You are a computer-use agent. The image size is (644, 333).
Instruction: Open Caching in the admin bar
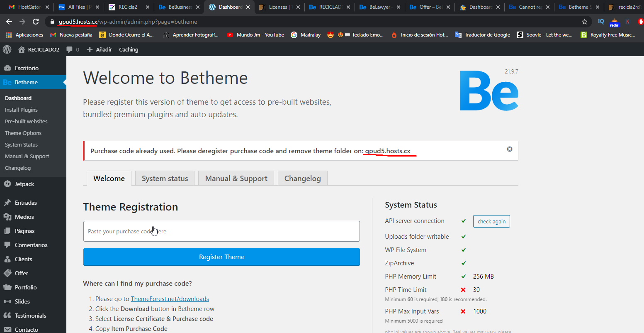[129, 49]
